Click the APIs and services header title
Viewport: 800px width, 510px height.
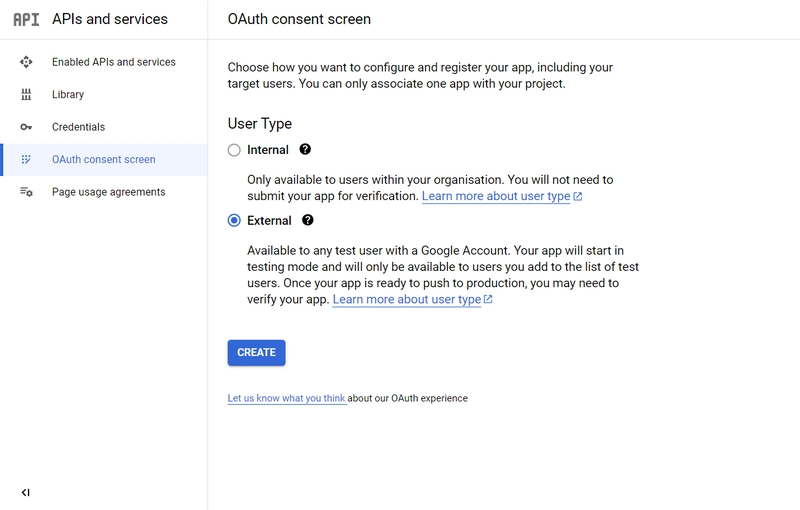tap(110, 19)
